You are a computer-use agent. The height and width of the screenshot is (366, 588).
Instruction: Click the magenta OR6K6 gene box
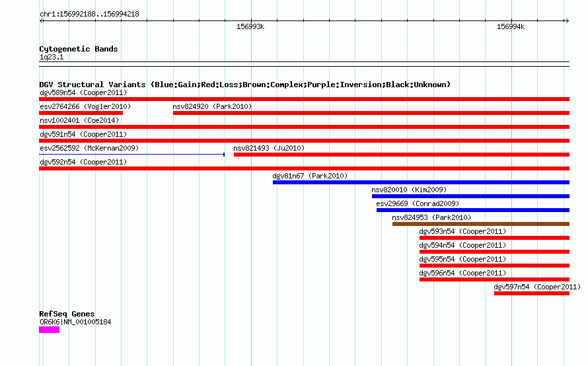pos(49,330)
